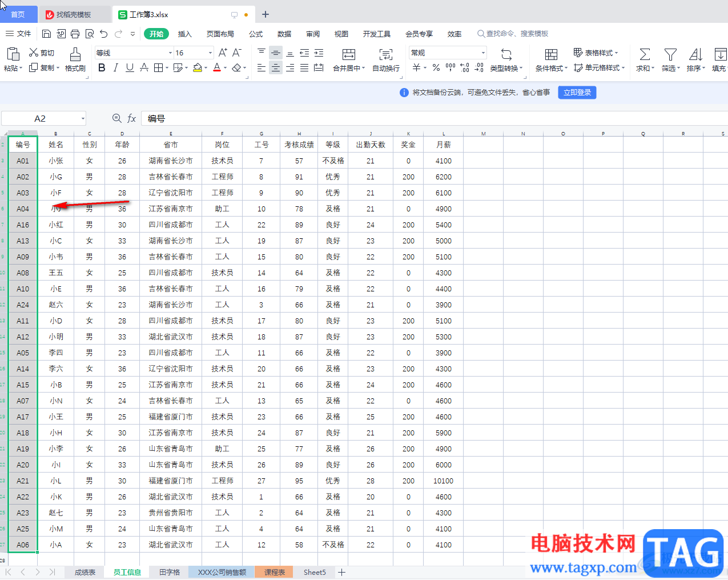Switch to the 数据 ribbon tab
Screen dimensions: 728x580
[x=284, y=34]
